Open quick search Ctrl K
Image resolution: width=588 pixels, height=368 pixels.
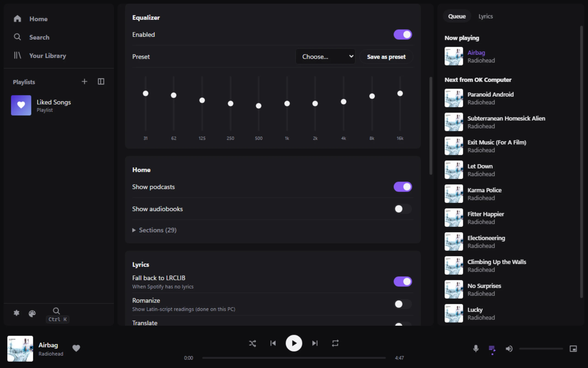pyautogui.click(x=57, y=315)
